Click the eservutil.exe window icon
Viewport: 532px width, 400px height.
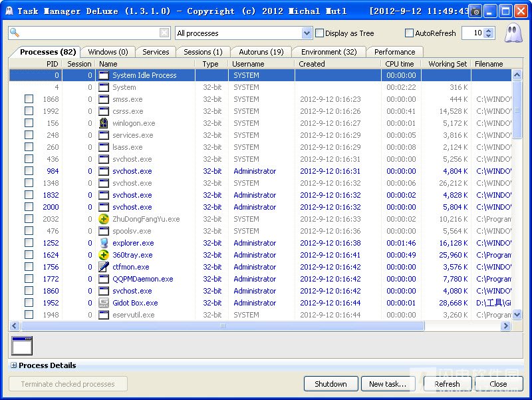104,315
